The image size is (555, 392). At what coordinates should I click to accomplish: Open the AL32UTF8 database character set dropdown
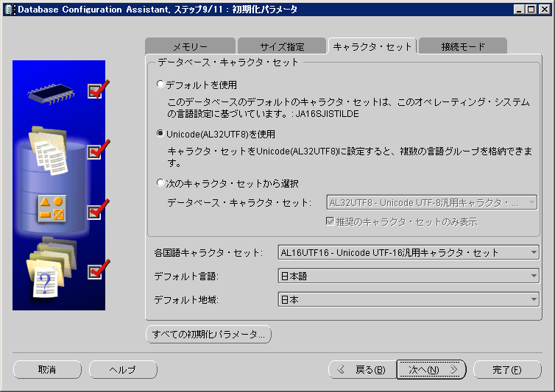tap(431, 202)
